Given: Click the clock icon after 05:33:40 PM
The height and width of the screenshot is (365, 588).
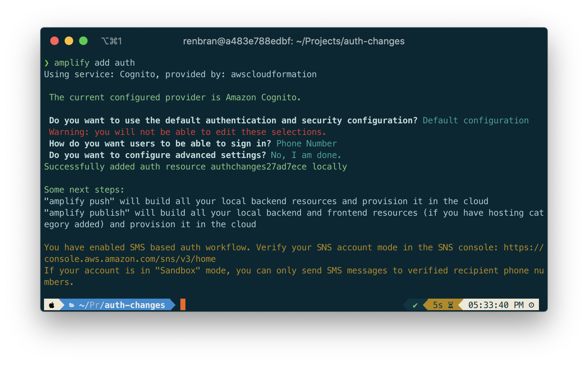Looking at the screenshot, I should [x=532, y=305].
